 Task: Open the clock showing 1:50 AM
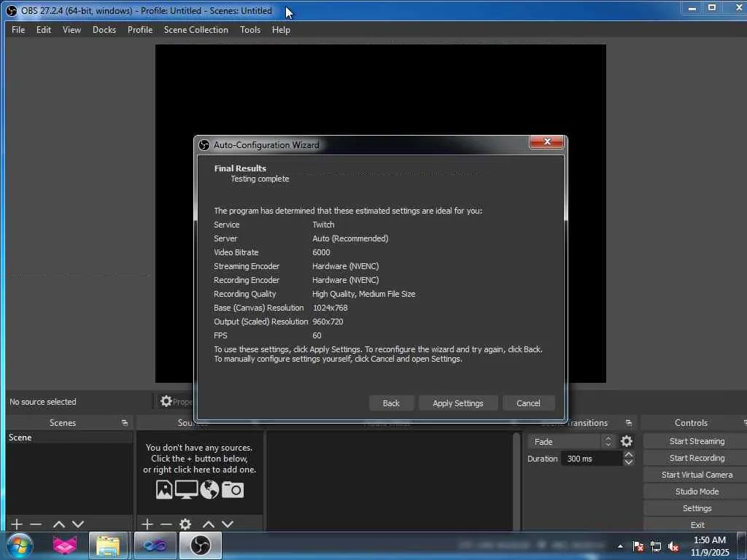[x=710, y=545]
